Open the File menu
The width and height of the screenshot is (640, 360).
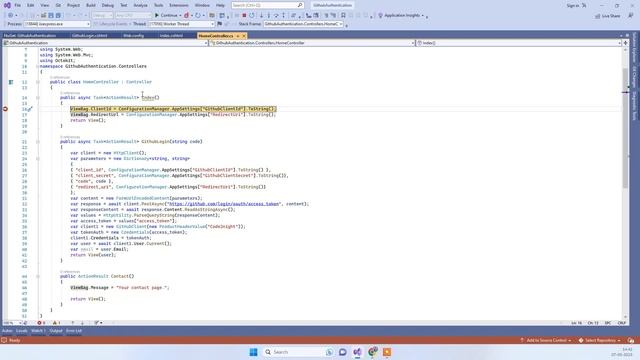point(18,5)
